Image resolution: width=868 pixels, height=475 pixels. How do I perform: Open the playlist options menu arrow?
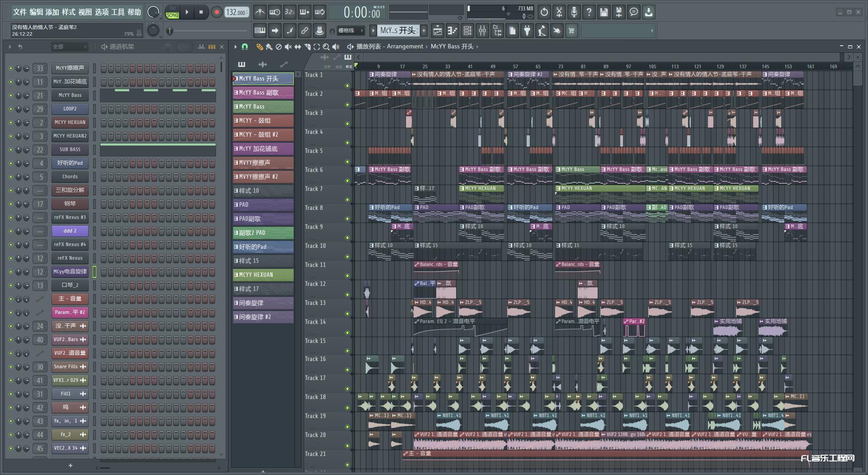click(x=236, y=47)
